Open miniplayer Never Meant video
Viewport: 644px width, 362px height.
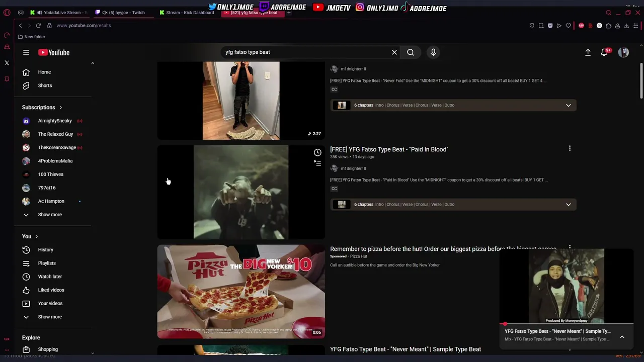pos(566,287)
